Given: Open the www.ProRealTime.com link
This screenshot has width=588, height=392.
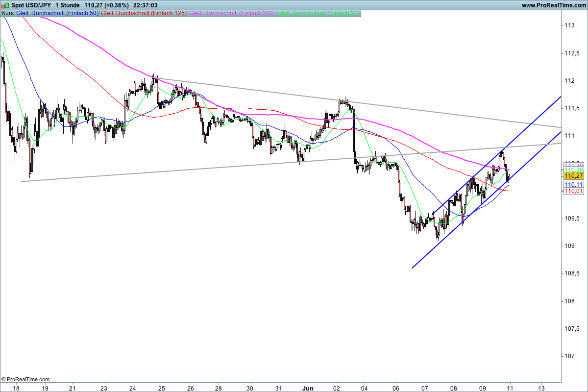Looking at the screenshot, I should click(554, 5).
